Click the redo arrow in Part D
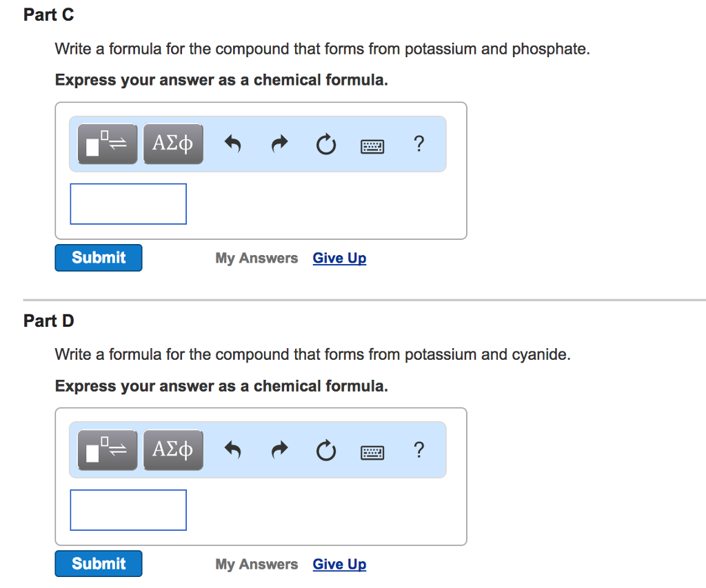Screen dimensions: 706x588 (279, 450)
